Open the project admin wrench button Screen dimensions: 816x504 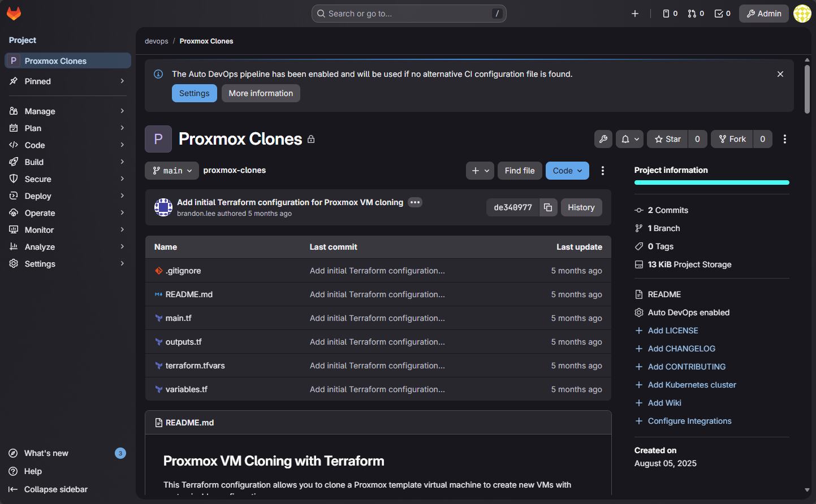coord(603,139)
